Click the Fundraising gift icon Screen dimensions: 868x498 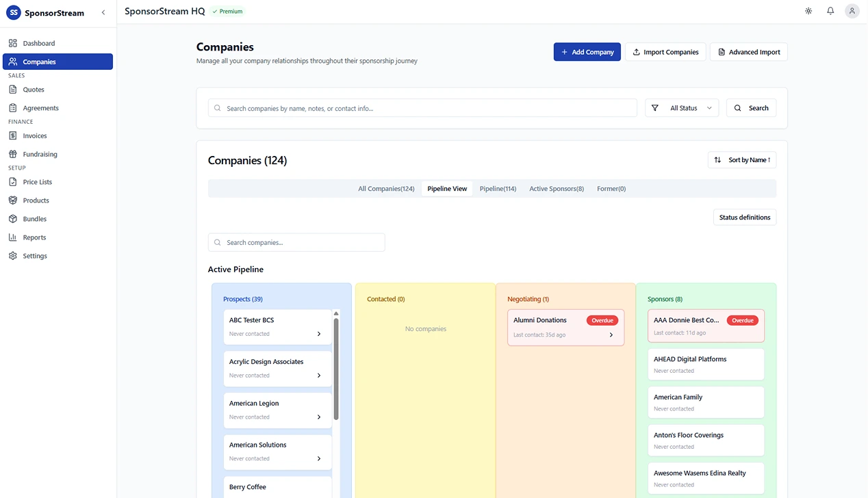click(x=13, y=155)
